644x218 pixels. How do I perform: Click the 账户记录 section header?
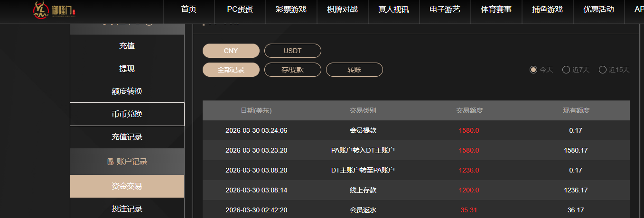pyautogui.click(x=127, y=162)
